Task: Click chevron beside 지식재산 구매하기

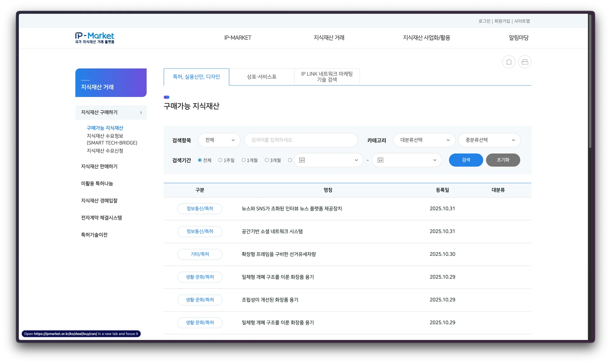Action: point(141,113)
